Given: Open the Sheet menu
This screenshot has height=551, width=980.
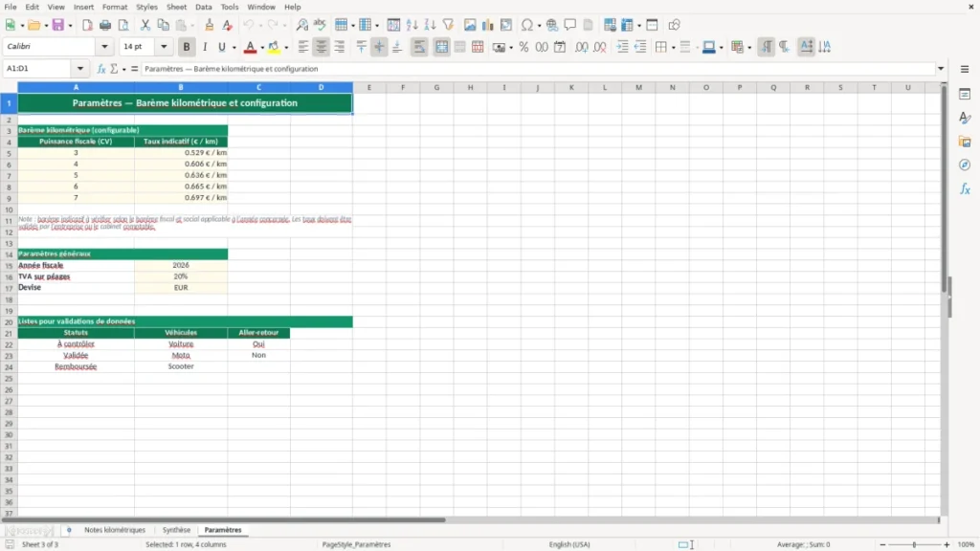Looking at the screenshot, I should [176, 7].
